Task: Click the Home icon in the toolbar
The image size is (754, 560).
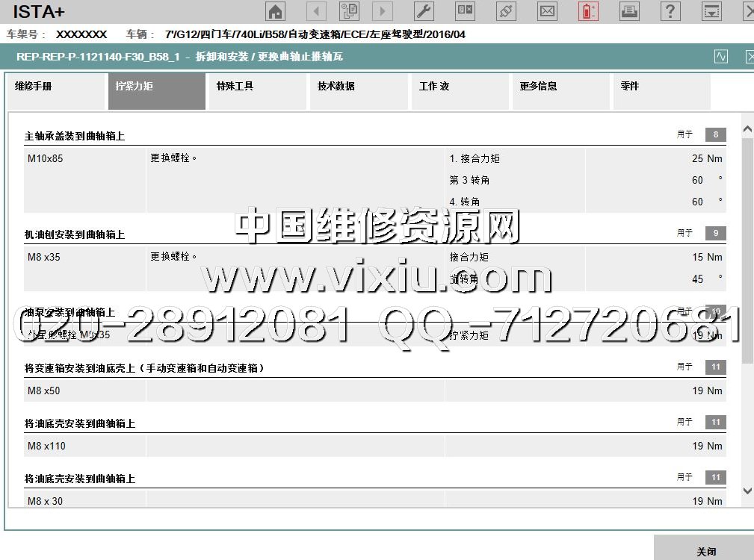Action: [276, 11]
